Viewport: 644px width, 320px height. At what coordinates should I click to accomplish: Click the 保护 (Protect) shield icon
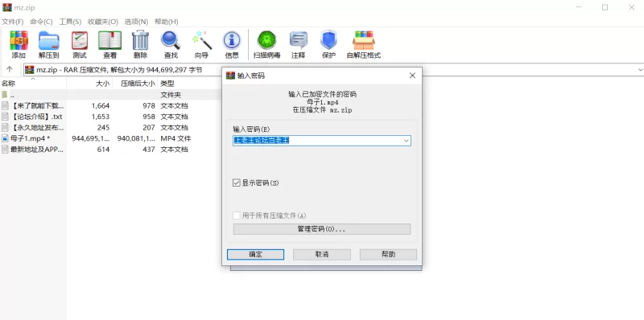pyautogui.click(x=328, y=41)
